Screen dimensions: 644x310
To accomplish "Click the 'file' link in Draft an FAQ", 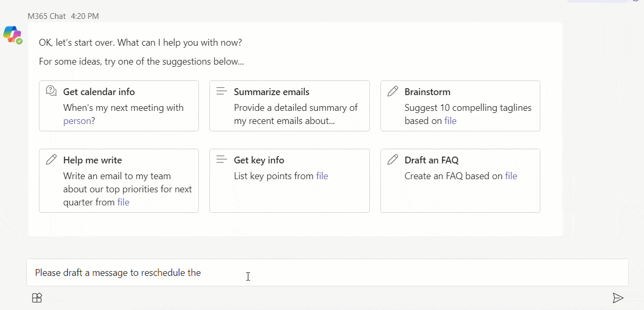I will tap(511, 176).
